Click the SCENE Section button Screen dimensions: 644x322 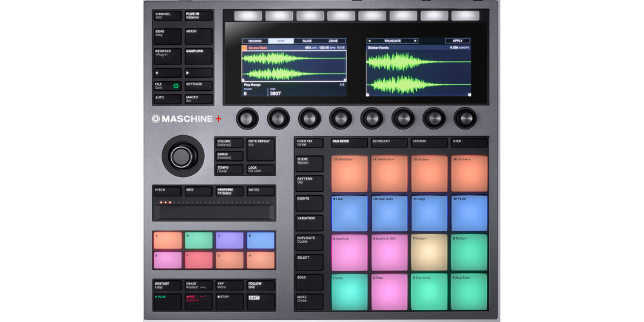pyautogui.click(x=310, y=164)
